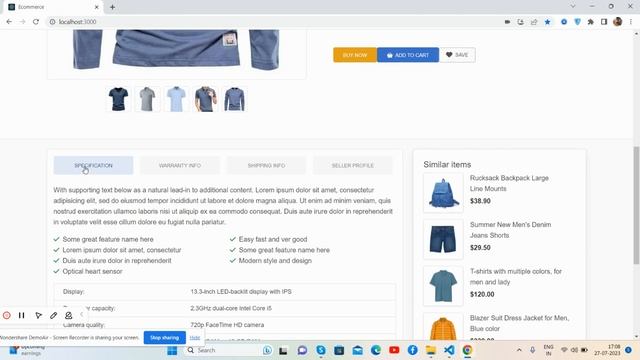The image size is (640, 360).
Task: Select the gray polo thumbnail
Action: pyautogui.click(x=147, y=99)
